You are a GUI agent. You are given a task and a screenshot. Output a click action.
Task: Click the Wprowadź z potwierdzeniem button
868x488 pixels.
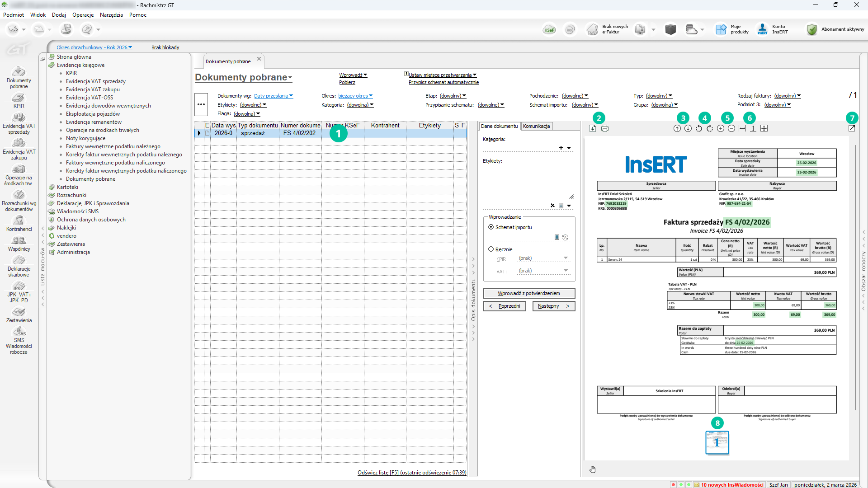click(529, 294)
